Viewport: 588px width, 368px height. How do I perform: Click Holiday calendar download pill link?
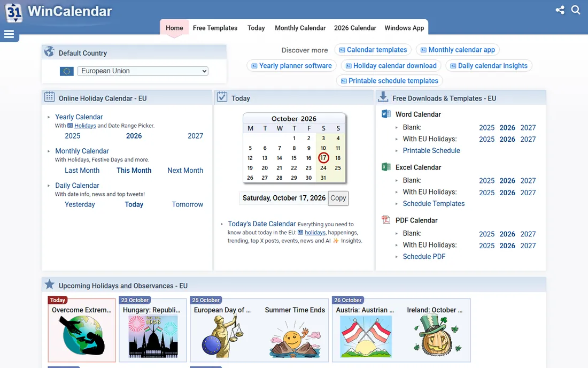pos(391,66)
